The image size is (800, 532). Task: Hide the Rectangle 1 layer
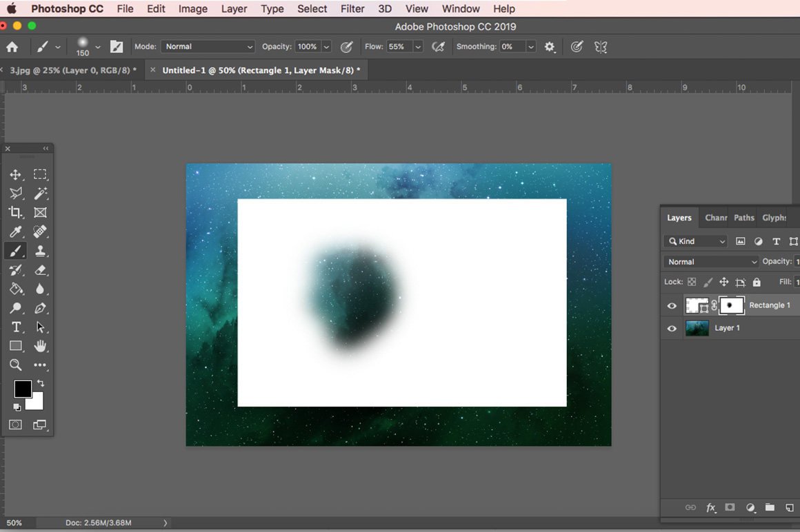tap(672, 306)
